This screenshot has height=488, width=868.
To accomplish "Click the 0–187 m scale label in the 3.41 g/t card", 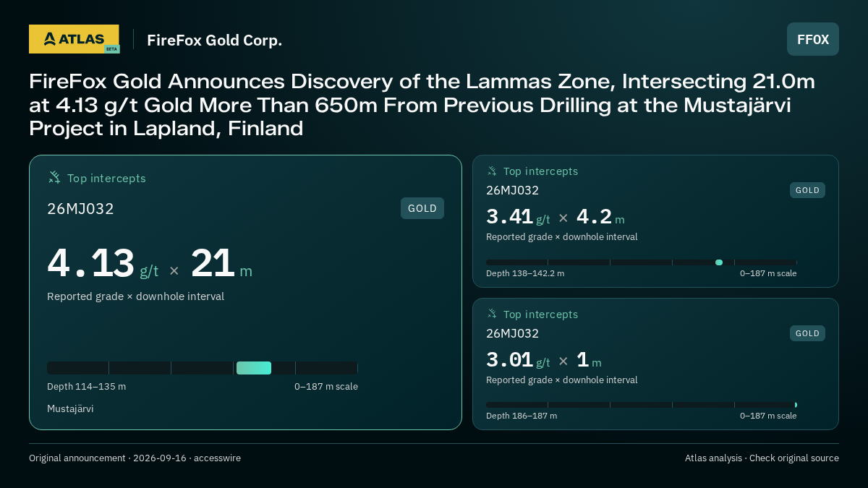I will [768, 273].
